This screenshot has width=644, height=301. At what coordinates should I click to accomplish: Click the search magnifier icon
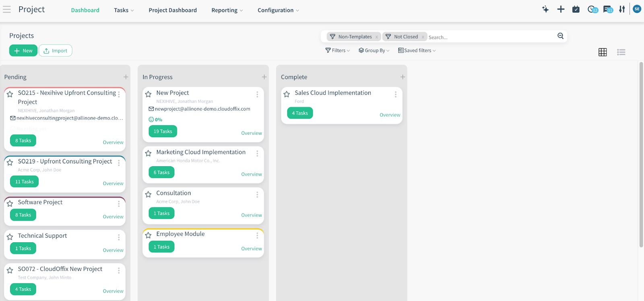tap(560, 36)
